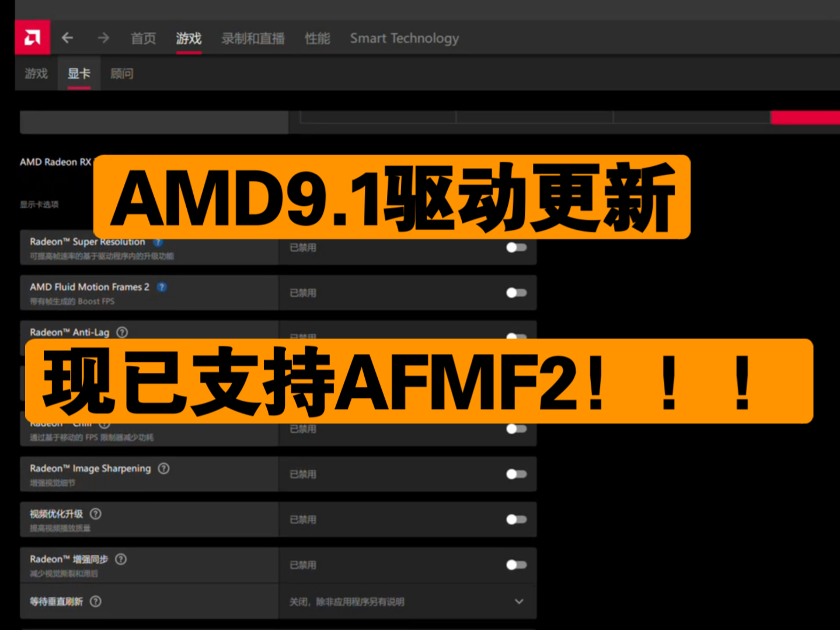Click the AMD logo icon
This screenshot has height=630, width=840.
pyautogui.click(x=33, y=38)
